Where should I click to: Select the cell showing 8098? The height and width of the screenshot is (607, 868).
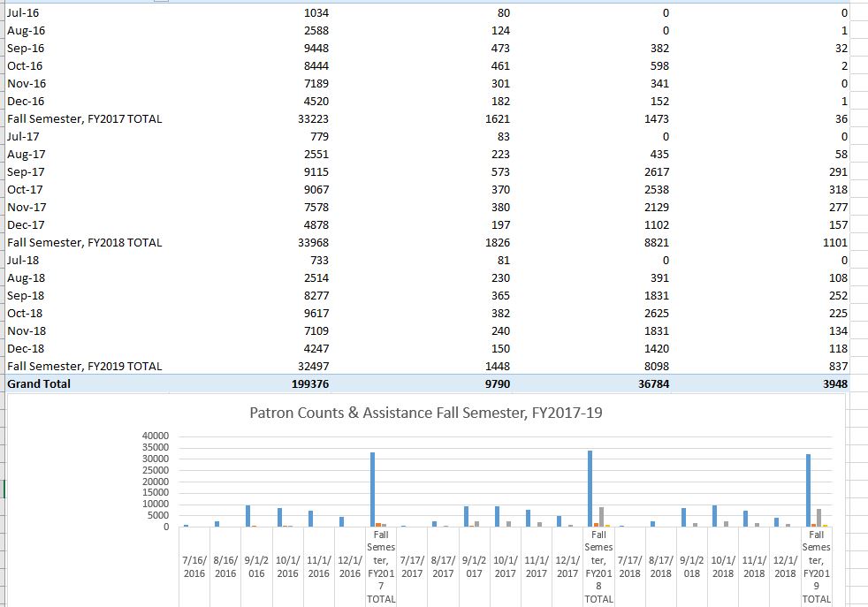coord(657,367)
